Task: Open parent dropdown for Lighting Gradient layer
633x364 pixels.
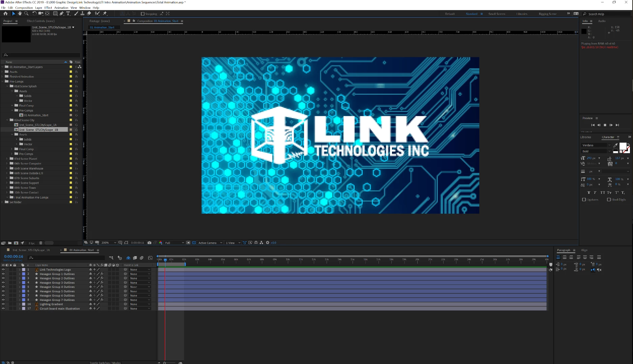Action: [140, 304]
